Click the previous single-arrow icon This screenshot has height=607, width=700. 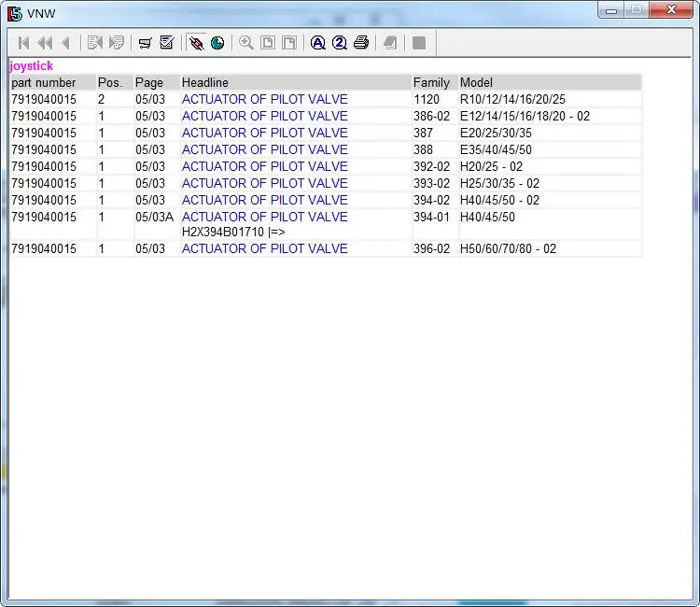(66, 43)
